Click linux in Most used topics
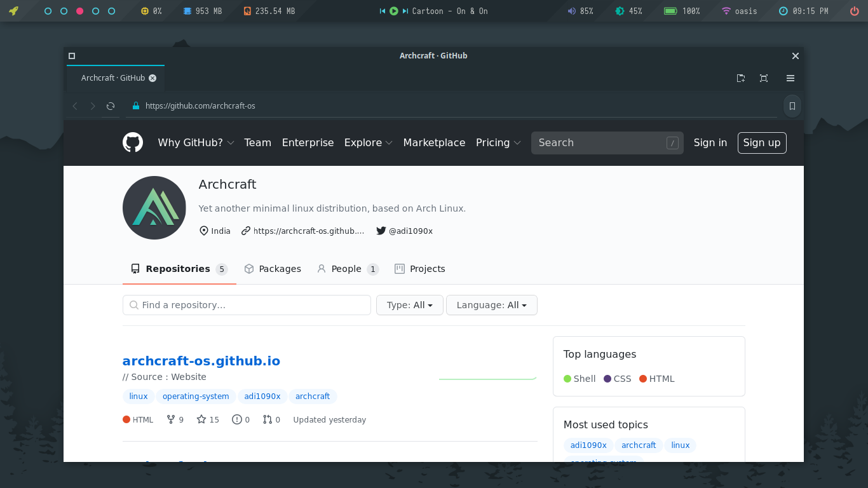Image resolution: width=868 pixels, height=488 pixels. pyautogui.click(x=681, y=445)
